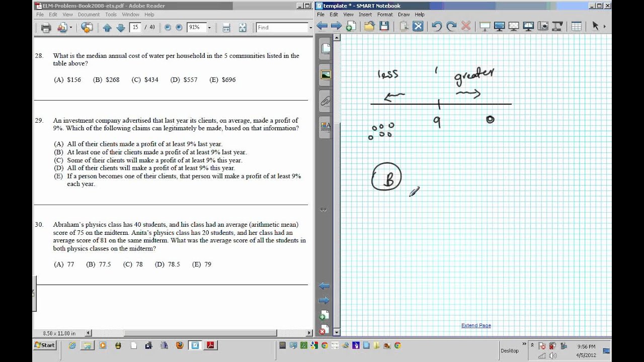Open the screen capture camera tool
This screenshot has height=362, width=644.
click(x=543, y=26)
